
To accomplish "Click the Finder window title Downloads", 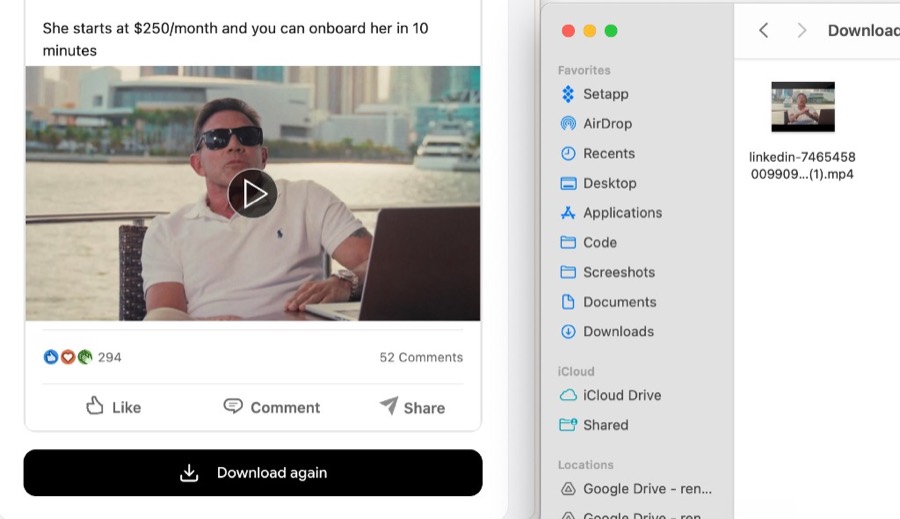I will point(863,30).
